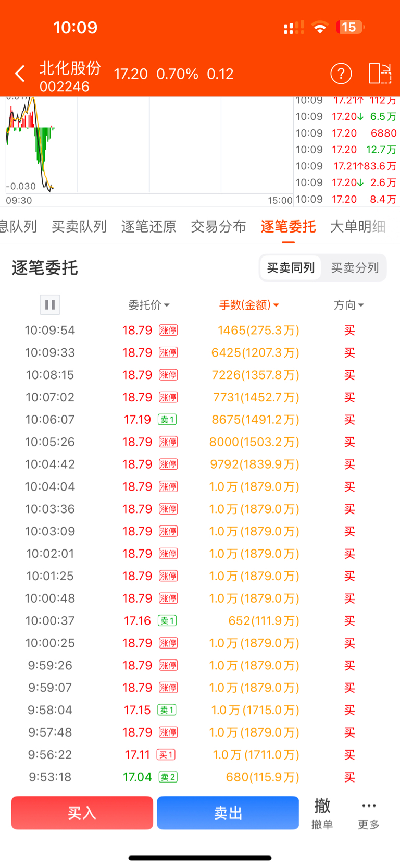The image size is (400, 868).
Task: Tap the 卖1 badge at 10:06:07
Action: click(167, 420)
